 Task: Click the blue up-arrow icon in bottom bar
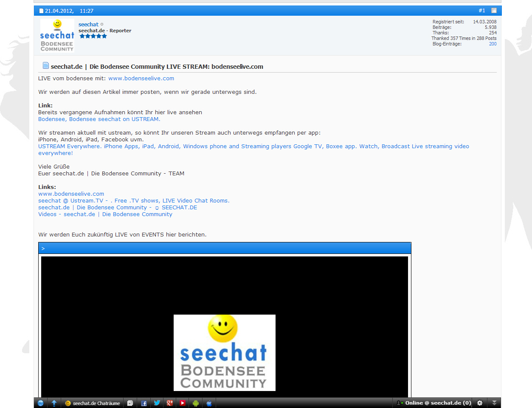pyautogui.click(x=54, y=403)
